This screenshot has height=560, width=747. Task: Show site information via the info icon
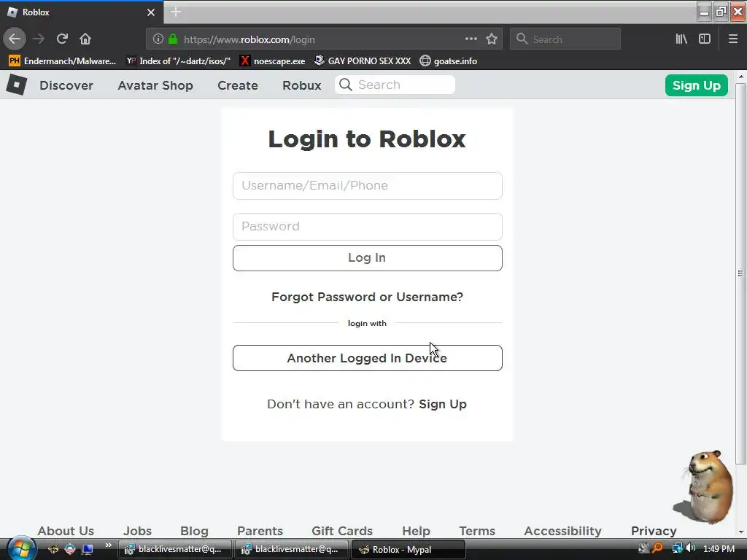158,39
